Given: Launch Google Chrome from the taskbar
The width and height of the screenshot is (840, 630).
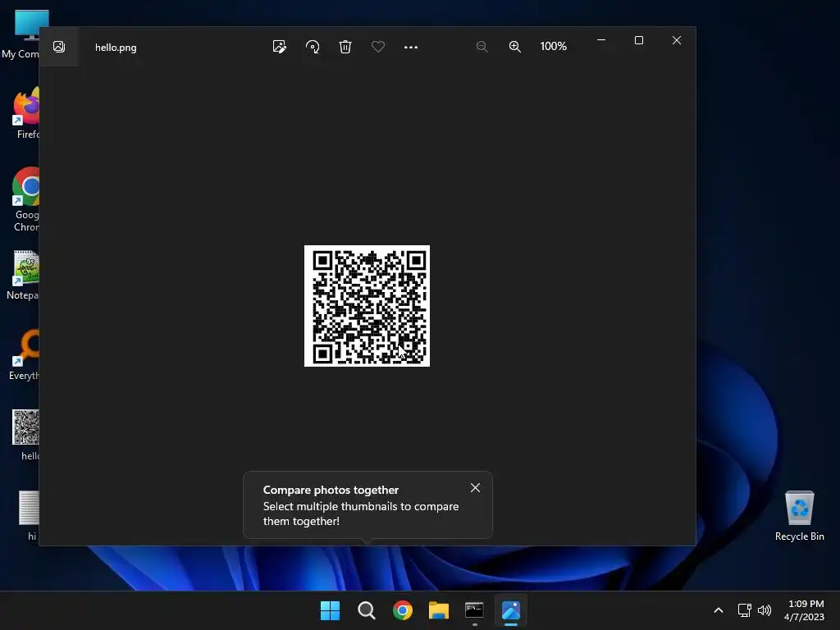Looking at the screenshot, I should 402,610.
